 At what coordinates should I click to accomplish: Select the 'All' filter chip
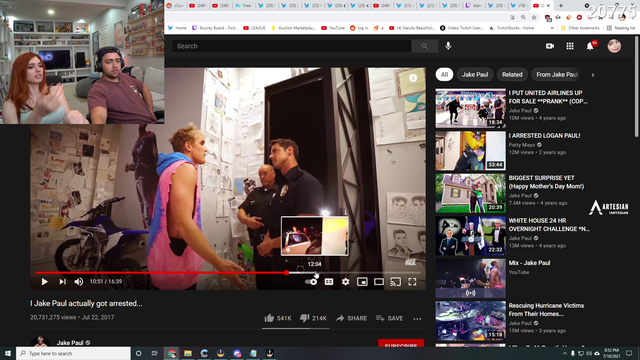click(444, 74)
